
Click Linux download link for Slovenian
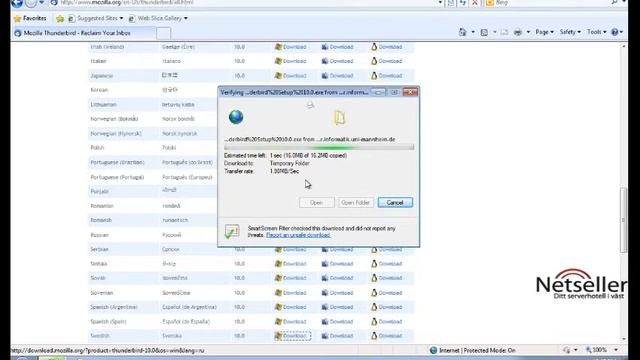386,293
